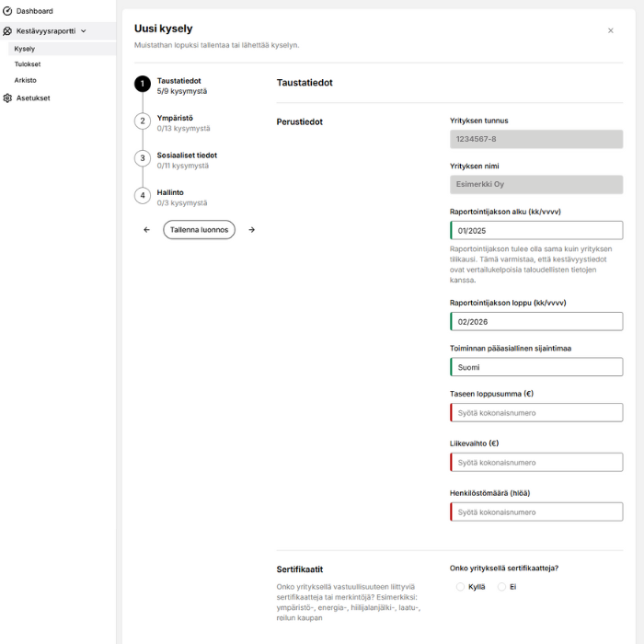644x644 pixels.
Task: Open Toiminnan pääasiallinen sijaintimaa field
Action: [x=536, y=367]
